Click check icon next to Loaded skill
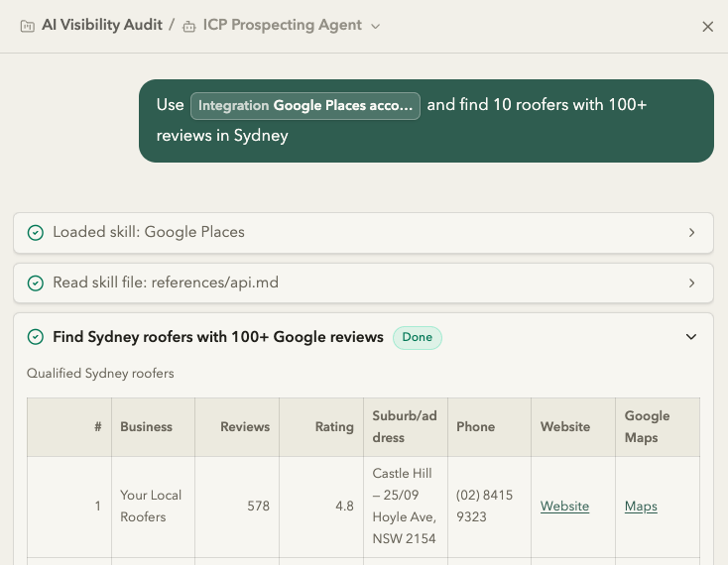This screenshot has height=565, width=728. (x=36, y=232)
